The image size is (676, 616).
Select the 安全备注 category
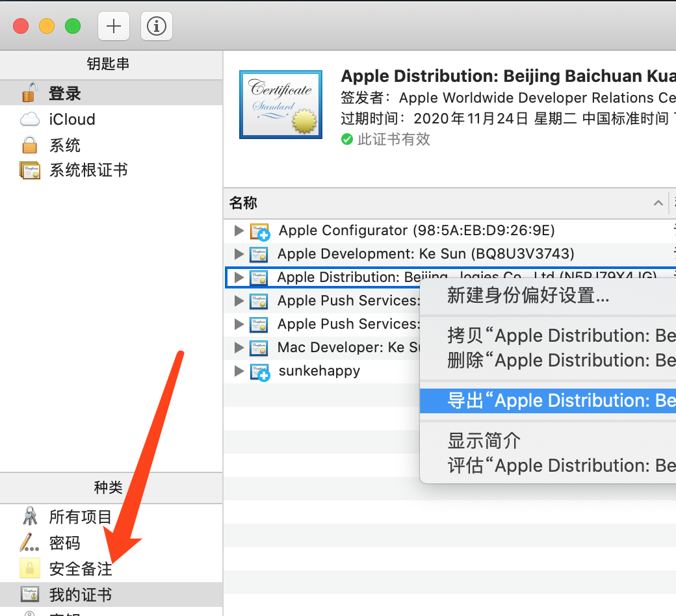[111, 569]
